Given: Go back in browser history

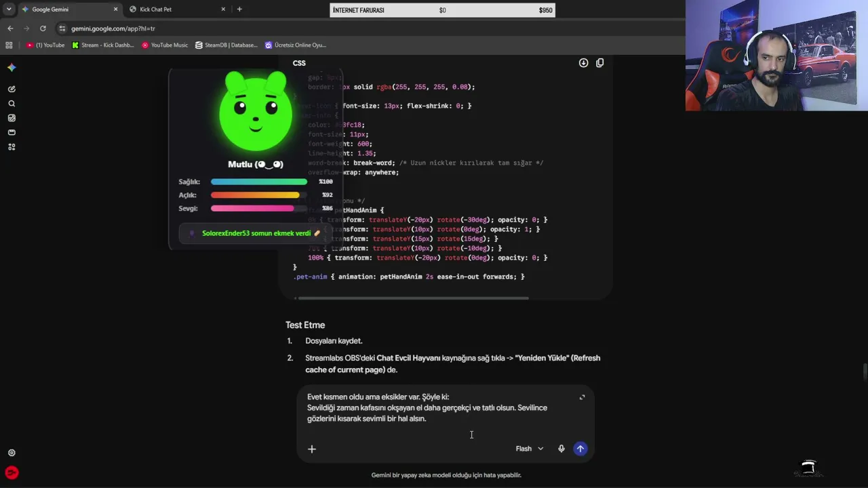Looking at the screenshot, I should click(x=10, y=28).
